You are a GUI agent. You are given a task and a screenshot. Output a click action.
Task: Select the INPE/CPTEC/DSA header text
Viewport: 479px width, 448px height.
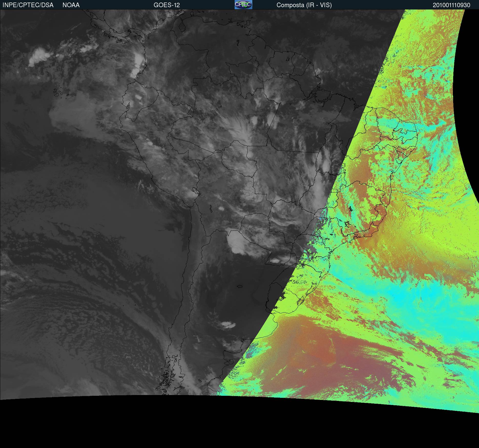(x=28, y=5)
